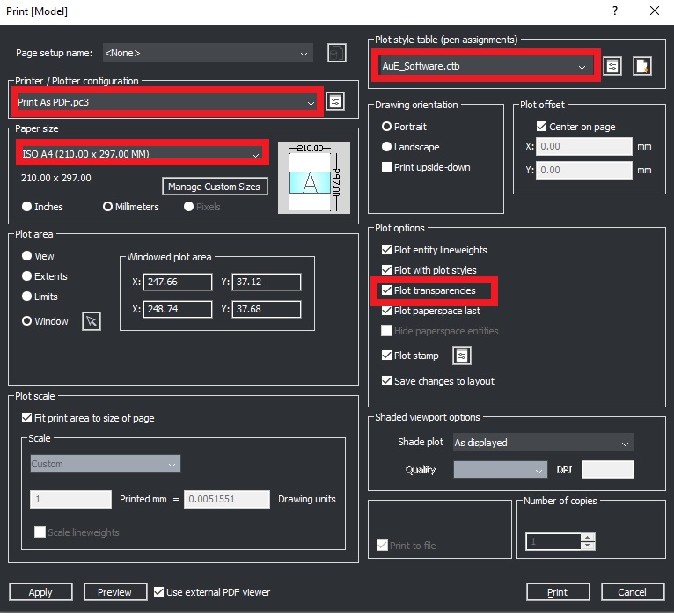
Task: Click the new plot style table icon
Action: click(x=642, y=66)
